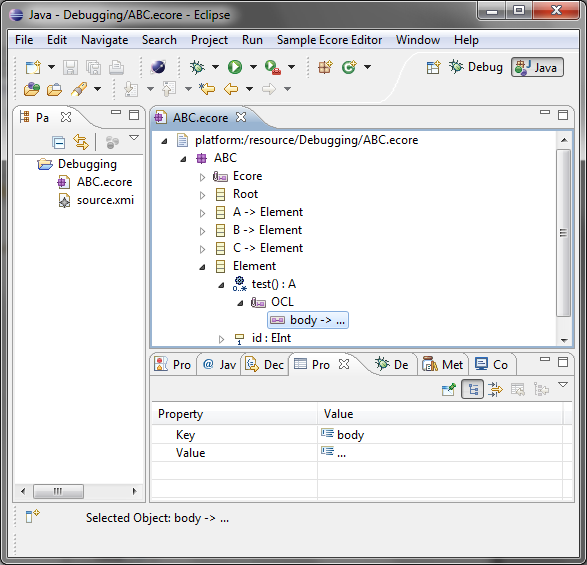The width and height of the screenshot is (587, 565).
Task: Click Pin to Selection in Properties view
Action: [x=449, y=389]
